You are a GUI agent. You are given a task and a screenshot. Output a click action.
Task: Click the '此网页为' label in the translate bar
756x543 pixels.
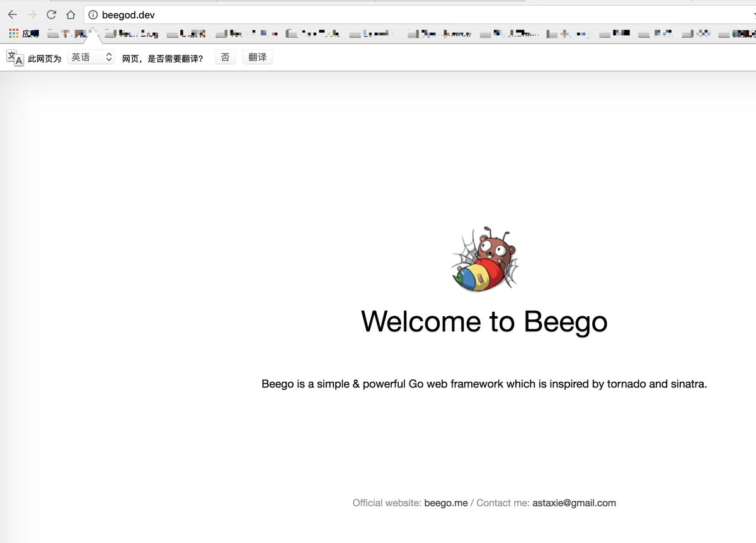coord(45,59)
